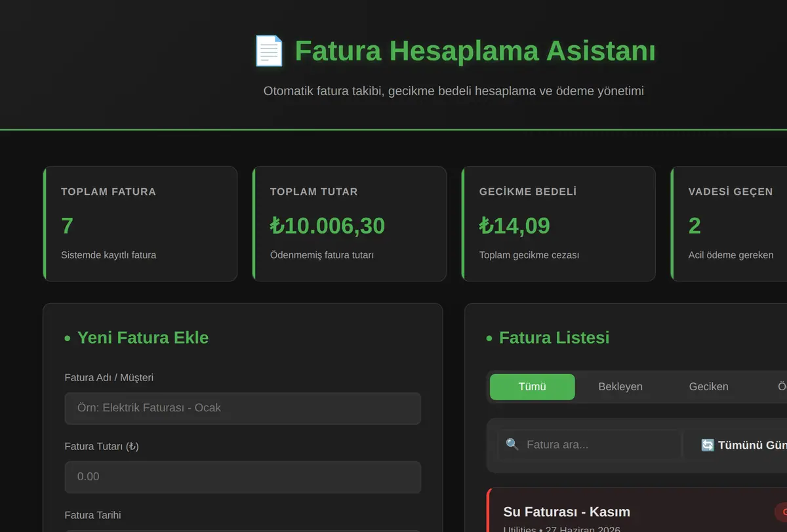Click the Toplam Fatura value 7
The width and height of the screenshot is (787, 532).
(x=67, y=226)
